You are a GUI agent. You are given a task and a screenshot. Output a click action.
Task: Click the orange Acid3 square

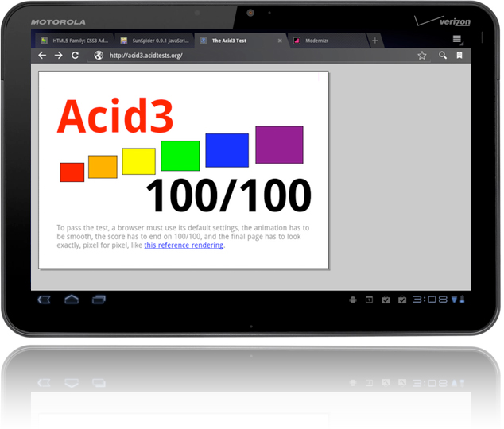103,168
